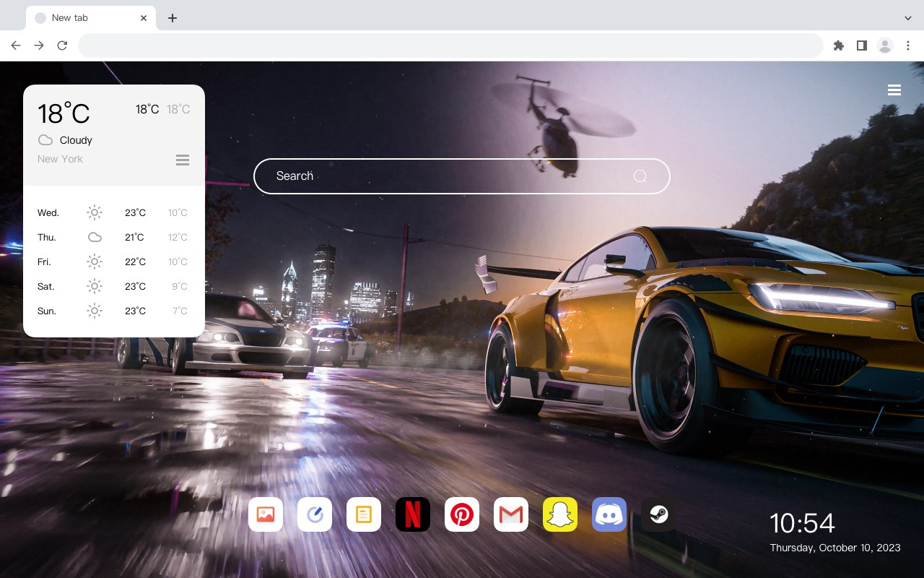924x578 pixels.
Task: Click the Sat. forecast day label
Action: point(46,286)
